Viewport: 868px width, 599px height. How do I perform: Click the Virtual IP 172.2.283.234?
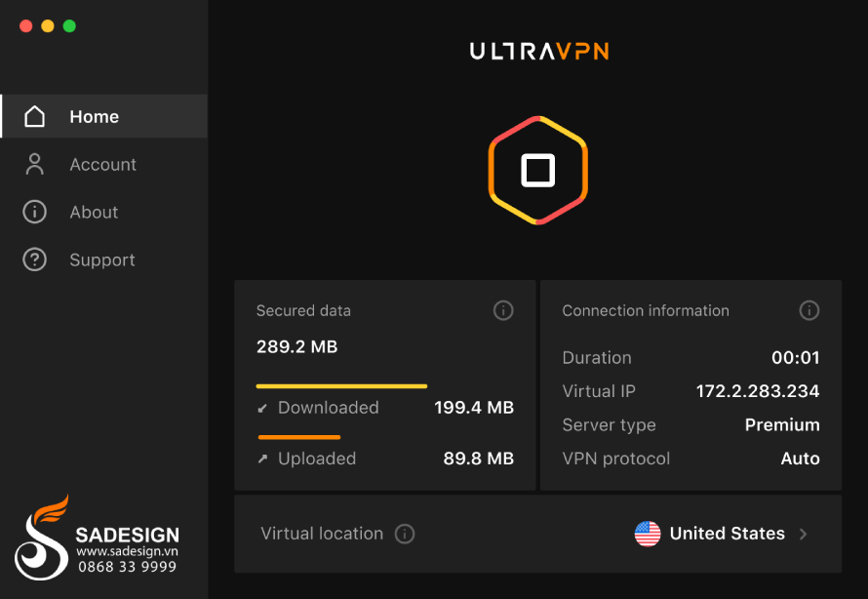(x=757, y=391)
